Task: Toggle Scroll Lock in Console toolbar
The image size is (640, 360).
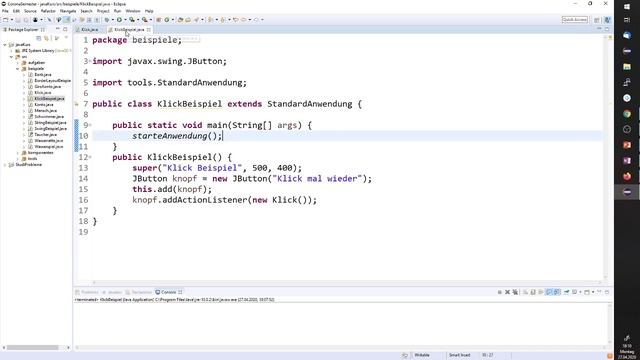Action: click(x=533, y=292)
